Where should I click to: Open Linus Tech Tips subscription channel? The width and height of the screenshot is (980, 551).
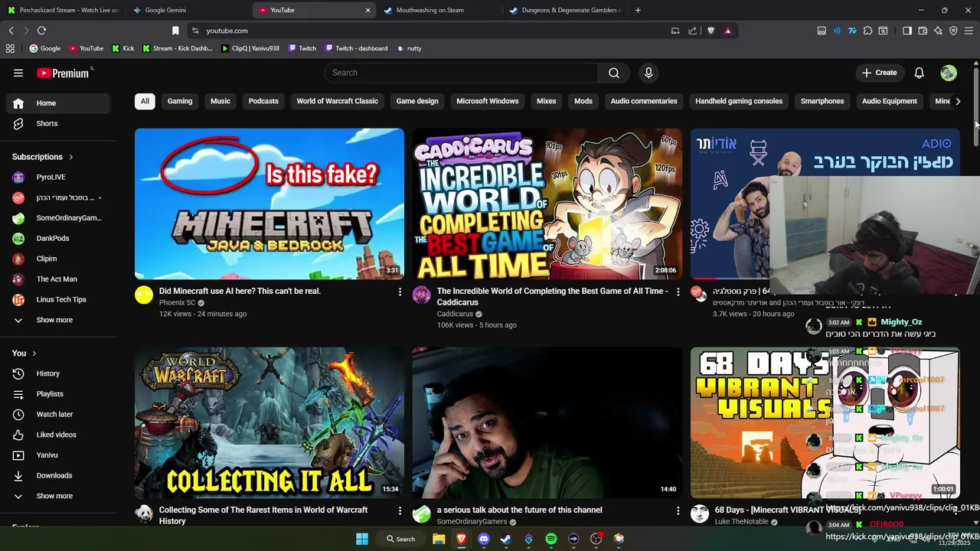coord(60,299)
